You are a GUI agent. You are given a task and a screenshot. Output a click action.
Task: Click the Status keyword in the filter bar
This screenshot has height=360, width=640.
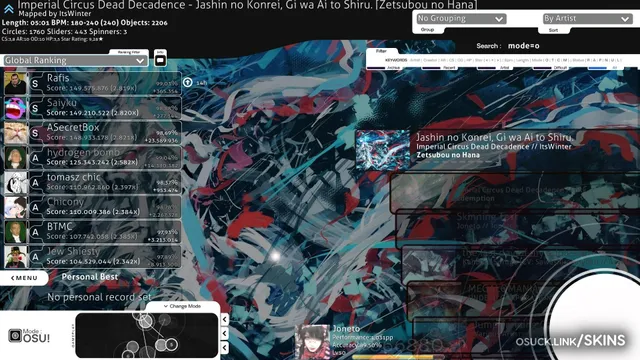click(578, 60)
